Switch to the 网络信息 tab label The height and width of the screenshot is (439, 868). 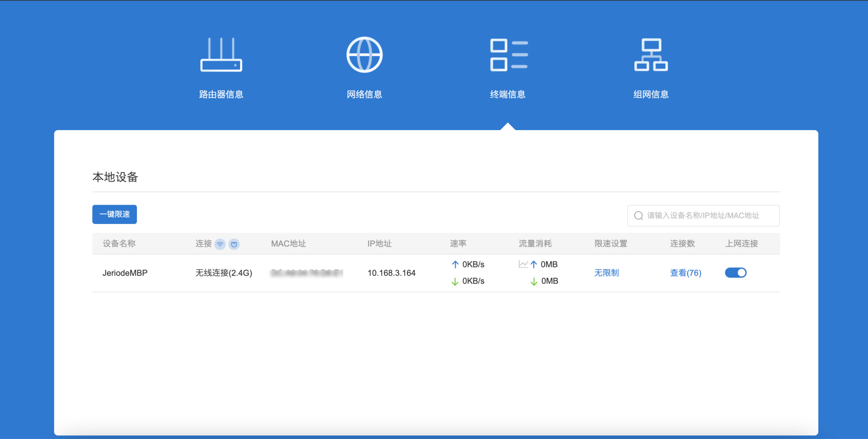click(364, 94)
